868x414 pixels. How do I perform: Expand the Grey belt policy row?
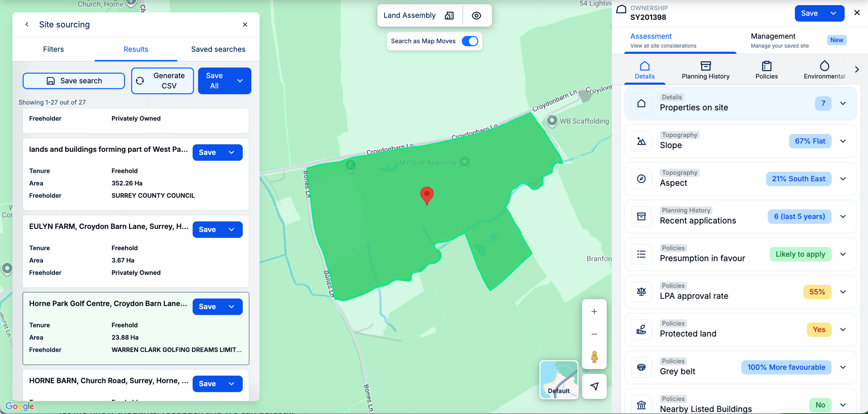[842, 367]
